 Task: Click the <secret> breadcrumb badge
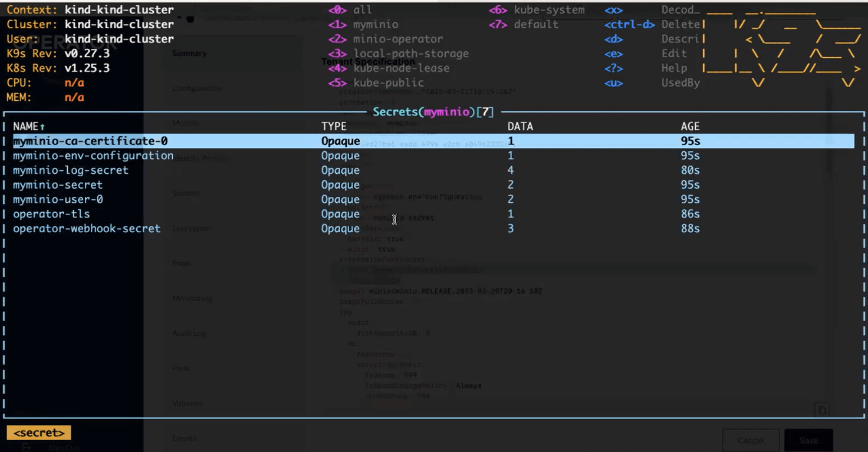[39, 432]
